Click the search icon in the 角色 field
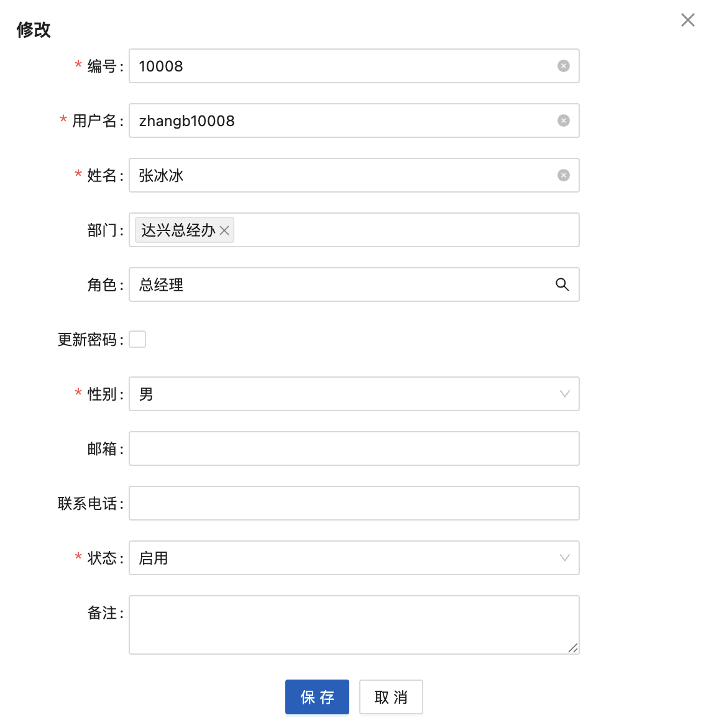 point(562,284)
